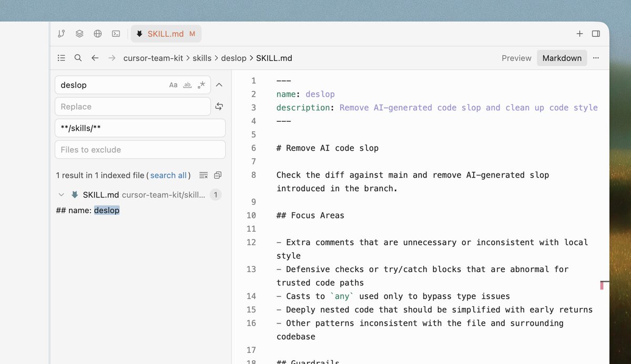Click the replace all icon
The height and width of the screenshot is (364, 631).
point(219,106)
